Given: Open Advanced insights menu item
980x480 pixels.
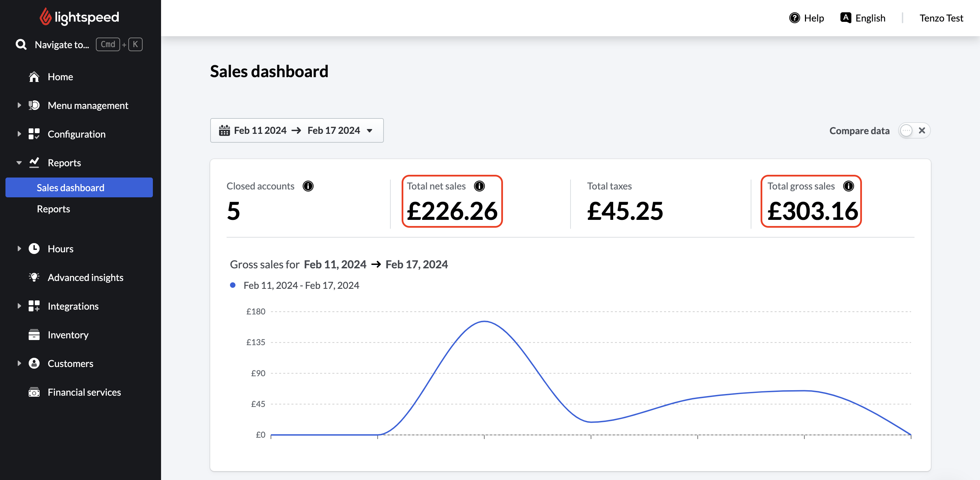Looking at the screenshot, I should coord(86,278).
